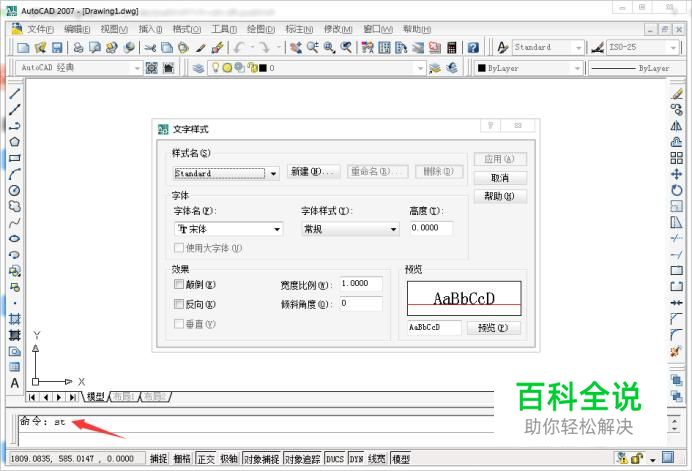This screenshot has width=692, height=471.
Task: Open the 格式 Format menu
Action: pyautogui.click(x=187, y=29)
